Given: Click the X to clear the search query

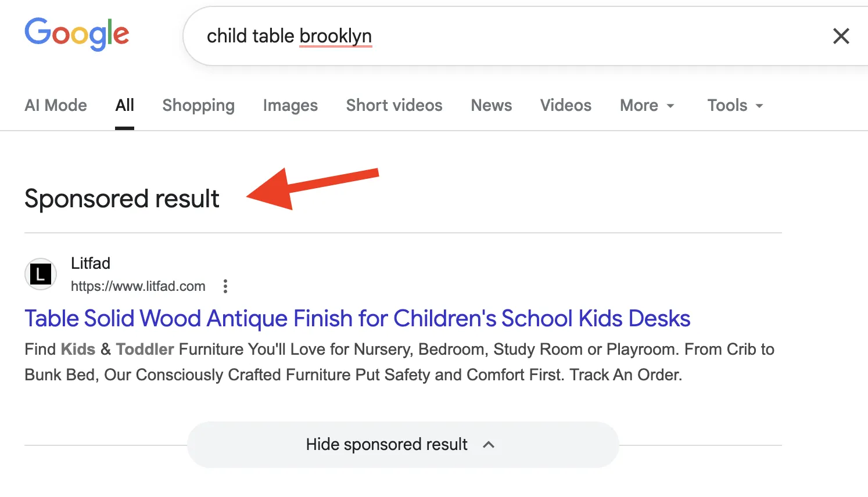Looking at the screenshot, I should pos(841,36).
